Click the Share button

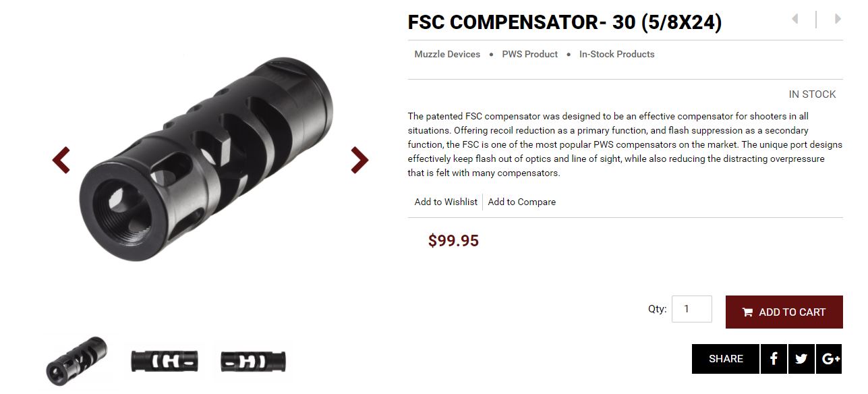coord(726,359)
